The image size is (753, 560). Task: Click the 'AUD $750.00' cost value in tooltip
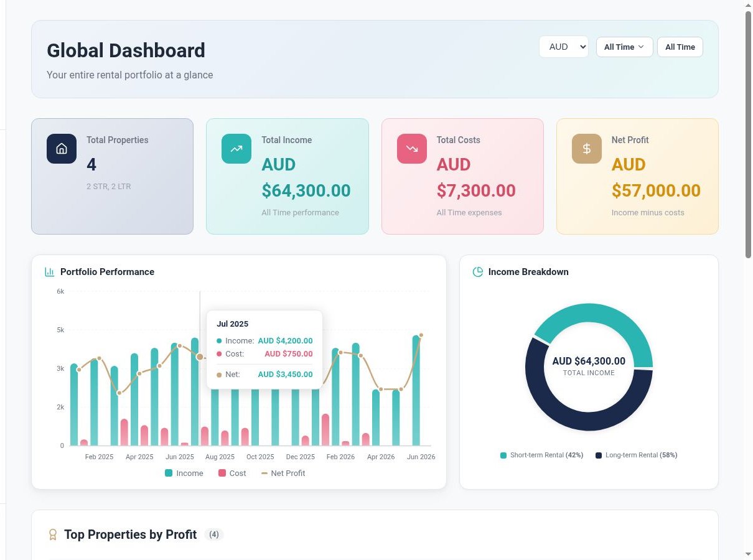click(x=289, y=354)
